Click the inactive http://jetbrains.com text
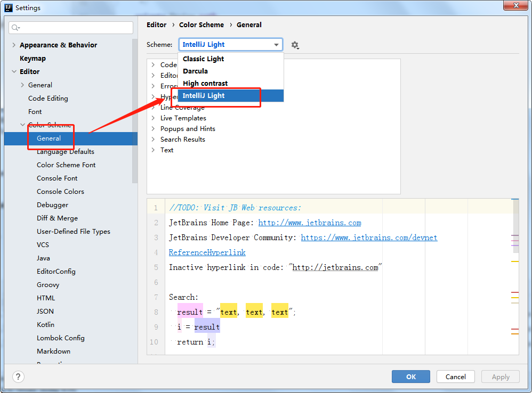 point(335,267)
